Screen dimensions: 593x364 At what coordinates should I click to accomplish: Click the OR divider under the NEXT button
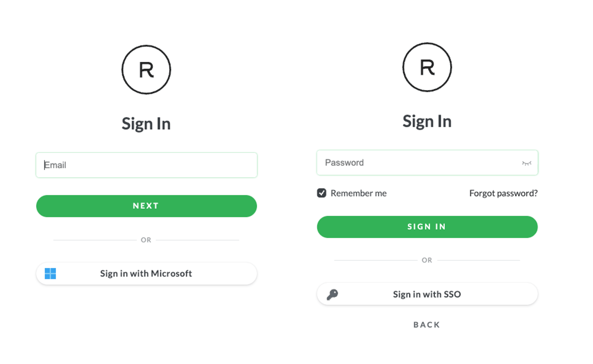point(146,240)
